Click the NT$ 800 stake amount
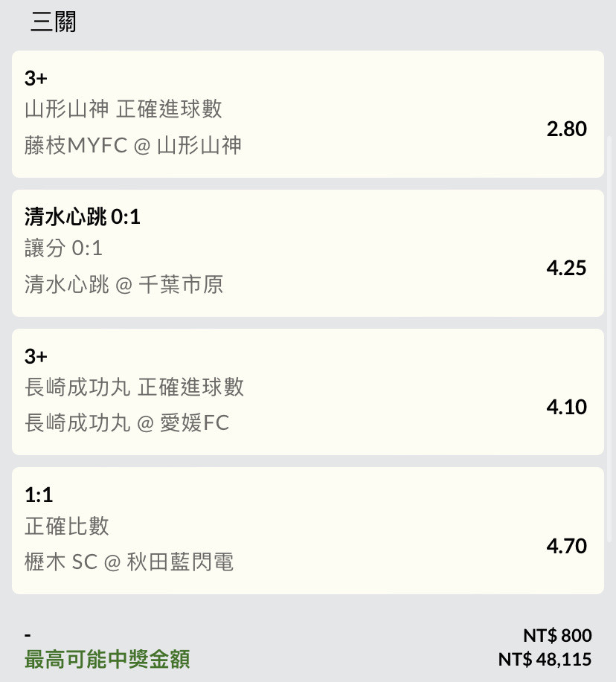 pos(557,635)
